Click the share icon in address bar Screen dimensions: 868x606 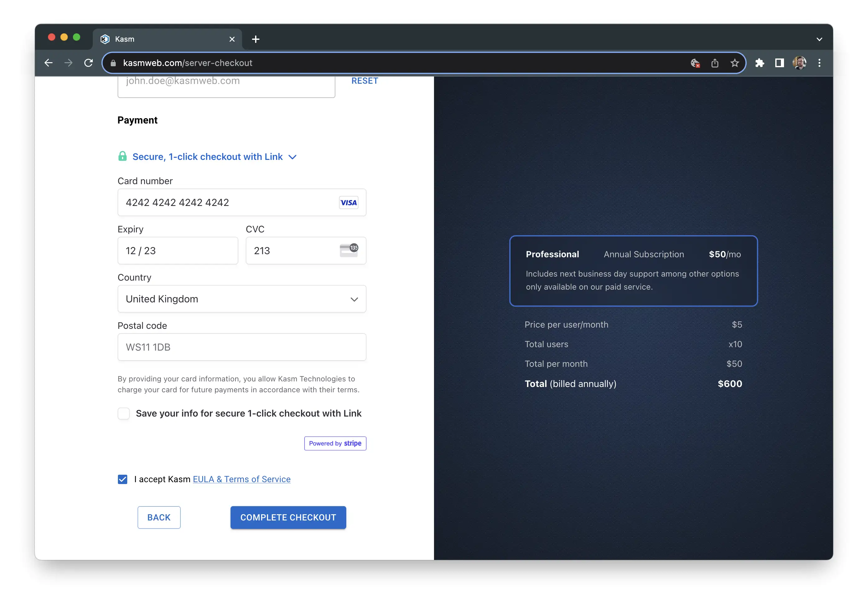[x=715, y=63]
